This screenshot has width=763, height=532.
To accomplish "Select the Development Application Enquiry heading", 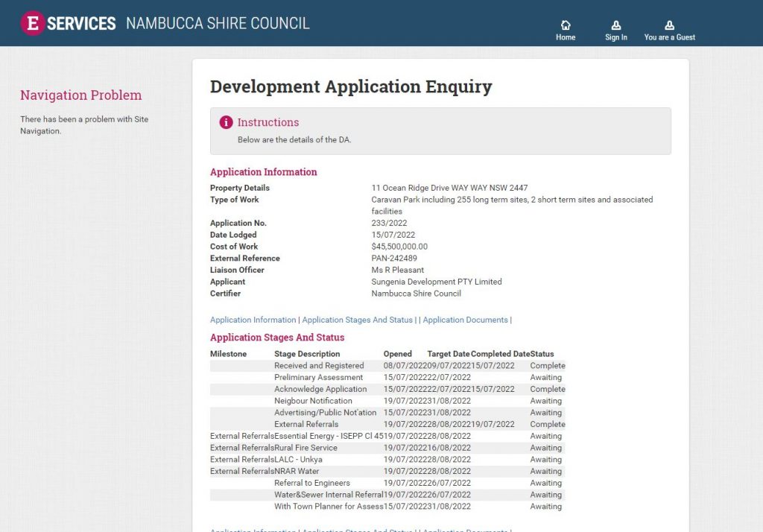I will 351,86.
